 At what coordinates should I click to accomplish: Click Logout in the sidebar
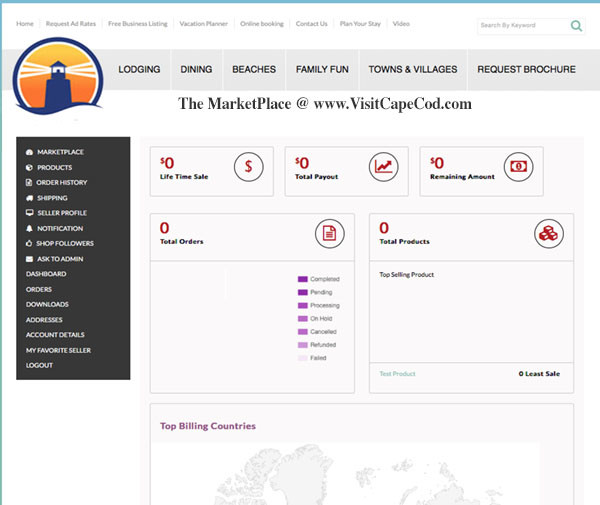click(39, 365)
